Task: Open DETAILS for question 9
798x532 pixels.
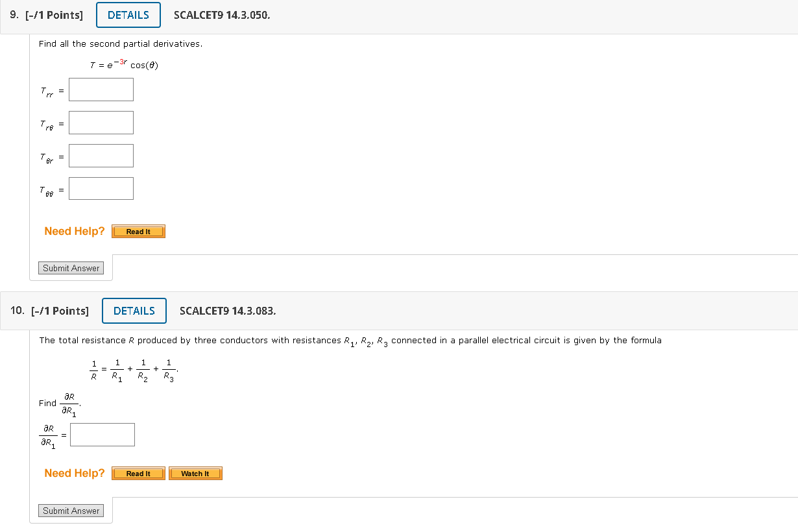Action: 128,14
